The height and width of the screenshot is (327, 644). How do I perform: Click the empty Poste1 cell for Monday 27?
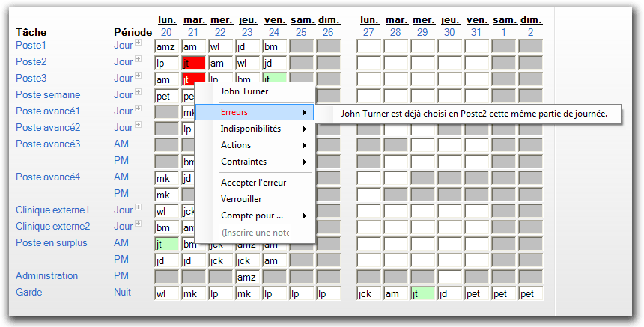369,46
